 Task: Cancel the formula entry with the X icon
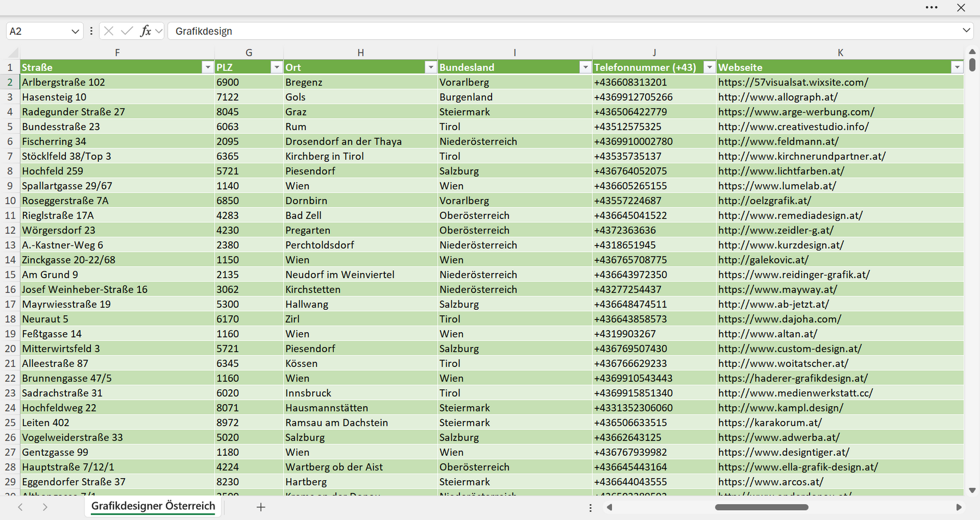109,31
